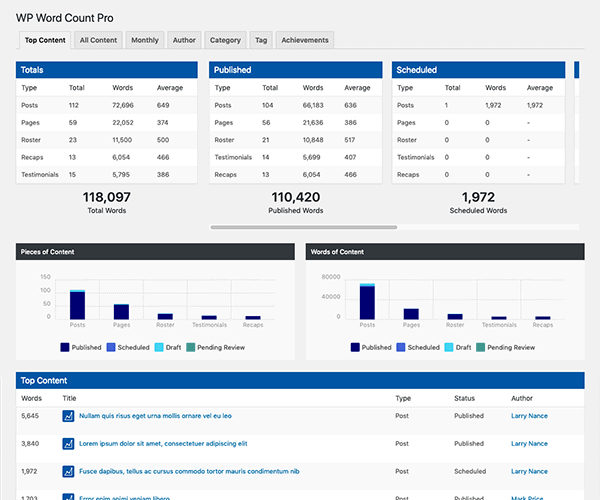Select the '118,097' total words figure
This screenshot has width=600, height=500.
[x=107, y=197]
